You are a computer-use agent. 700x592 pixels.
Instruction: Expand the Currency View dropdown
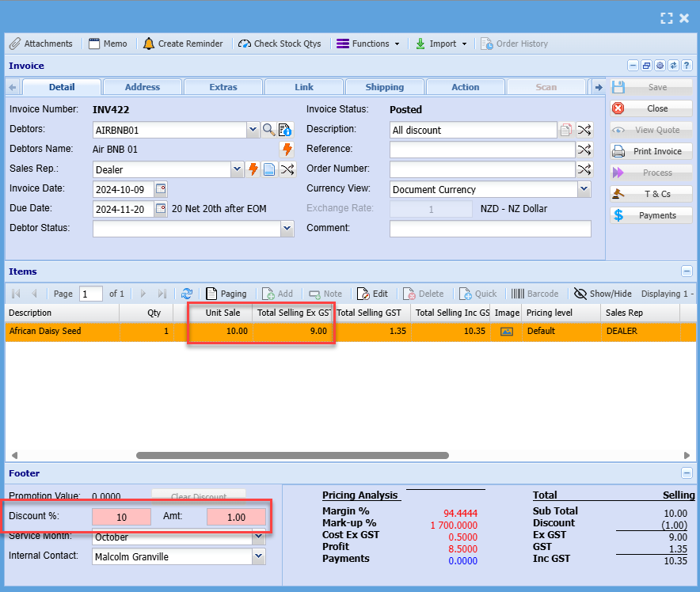pos(584,189)
